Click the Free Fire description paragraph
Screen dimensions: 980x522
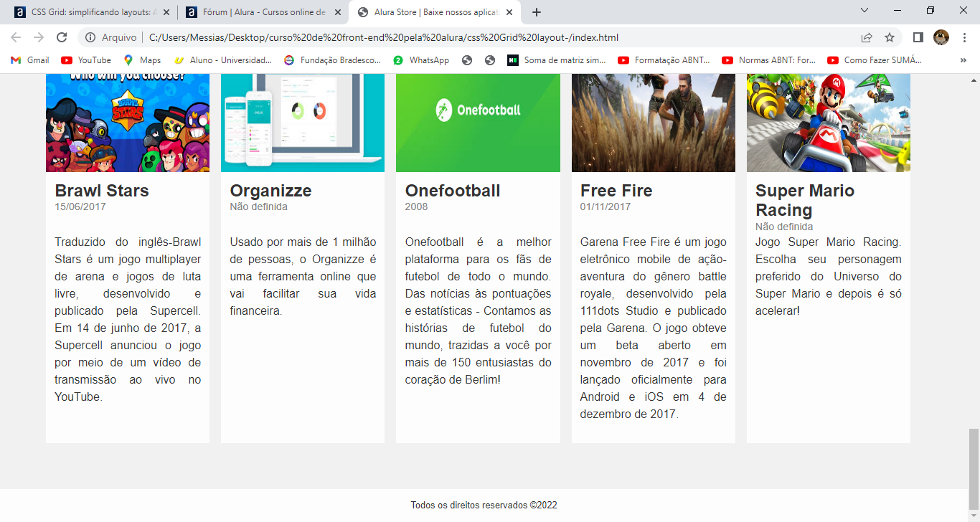[x=654, y=328]
